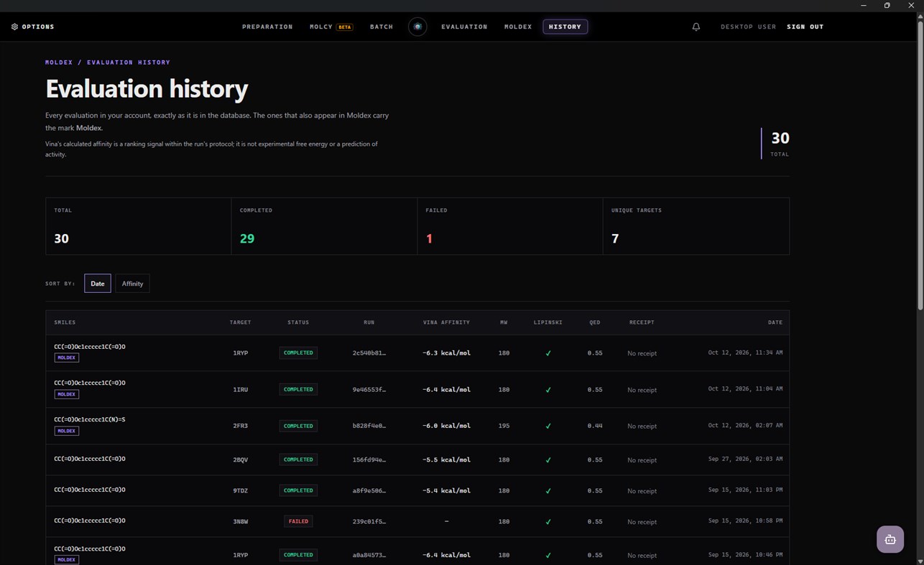924x565 pixels.
Task: Open the Options gear menu
Action: pyautogui.click(x=32, y=27)
